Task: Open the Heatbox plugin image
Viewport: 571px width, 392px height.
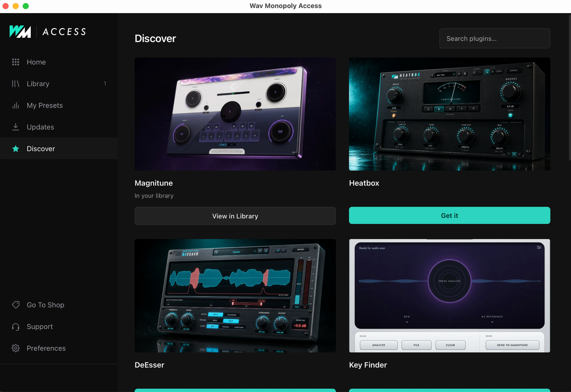Action: (x=450, y=114)
